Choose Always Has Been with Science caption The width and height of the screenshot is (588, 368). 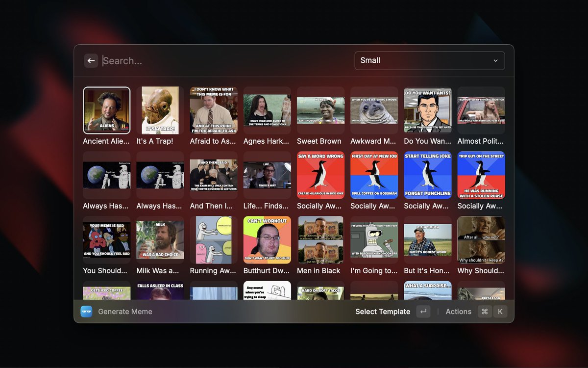(160, 175)
